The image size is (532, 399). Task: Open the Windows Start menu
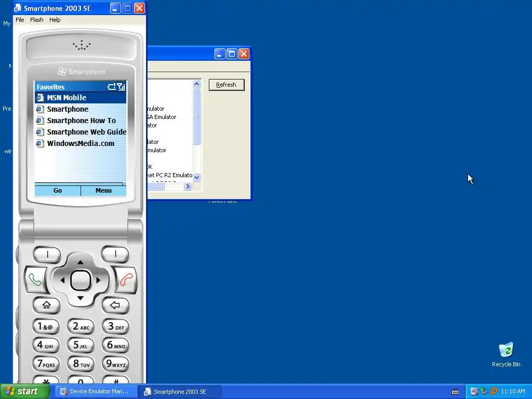(24, 392)
